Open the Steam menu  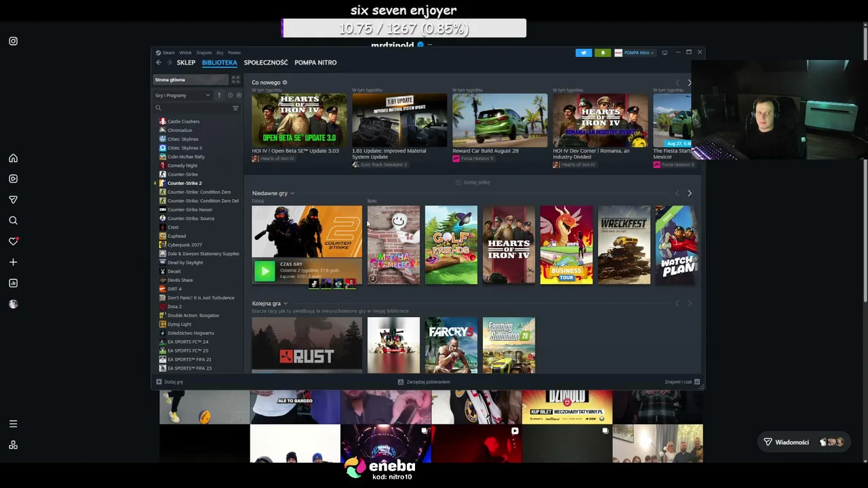pyautogui.click(x=168, y=52)
